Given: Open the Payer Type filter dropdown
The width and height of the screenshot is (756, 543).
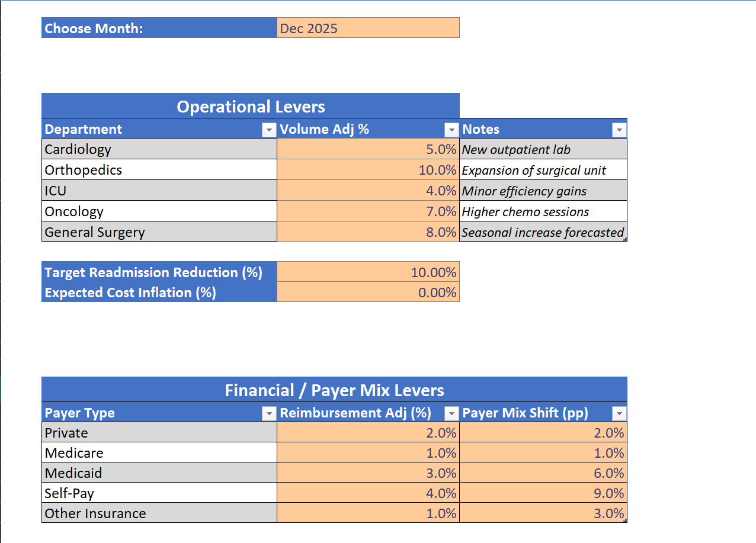Looking at the screenshot, I should click(x=269, y=413).
